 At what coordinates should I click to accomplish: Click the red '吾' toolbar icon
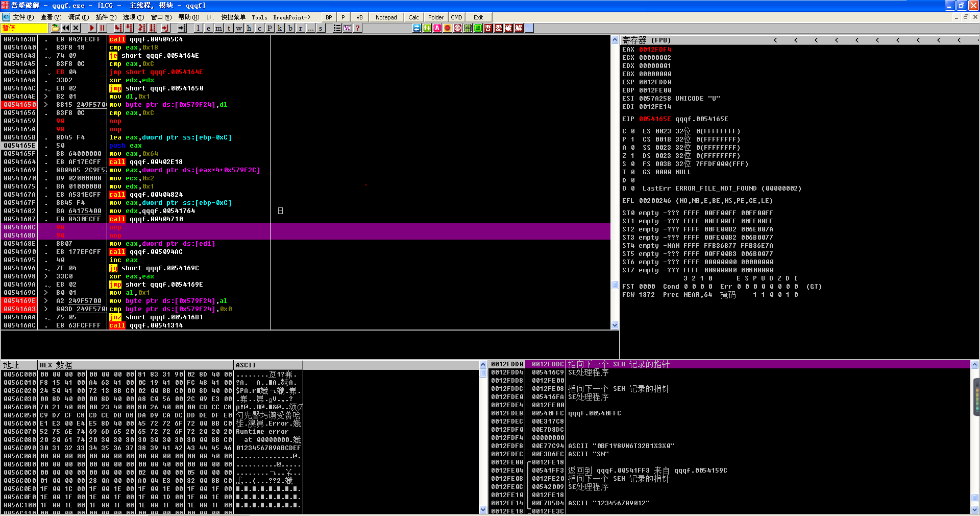pos(488,28)
